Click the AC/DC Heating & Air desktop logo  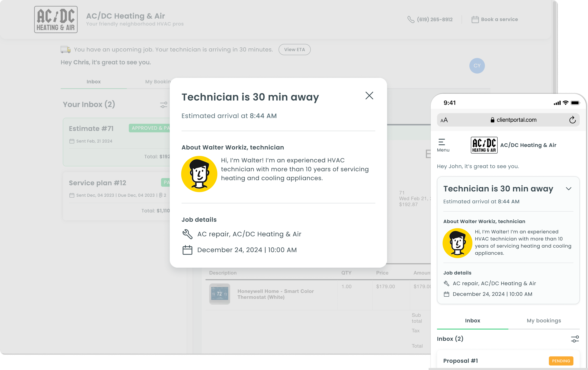56,20
